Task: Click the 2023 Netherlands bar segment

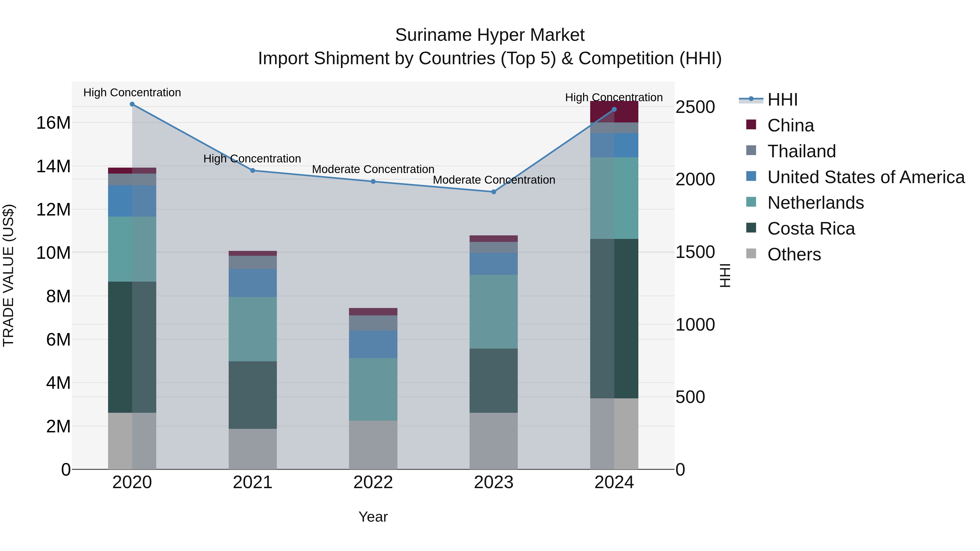Action: point(494,312)
